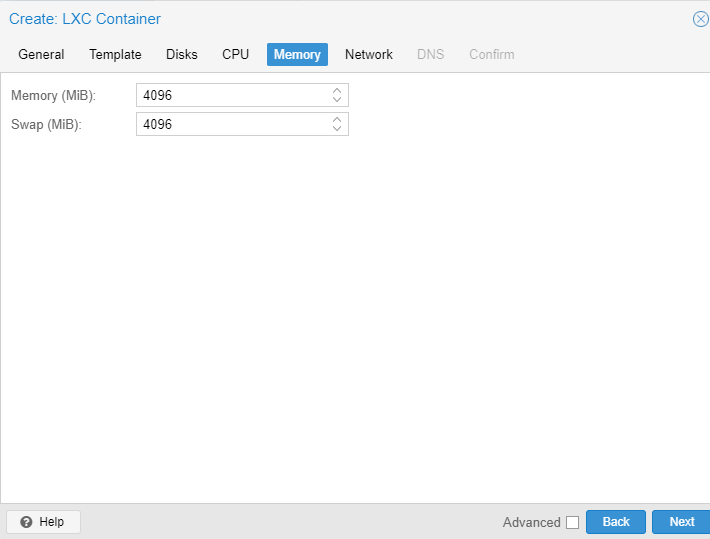This screenshot has height=539, width=710.
Task: Click the Next button
Action: 681,522
